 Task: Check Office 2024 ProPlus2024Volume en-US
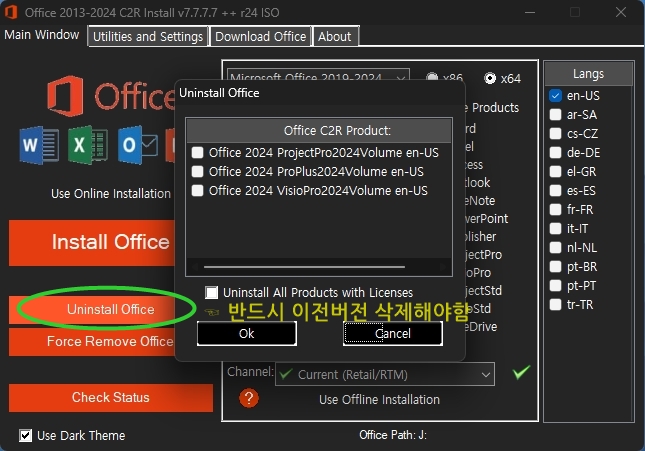(197, 172)
